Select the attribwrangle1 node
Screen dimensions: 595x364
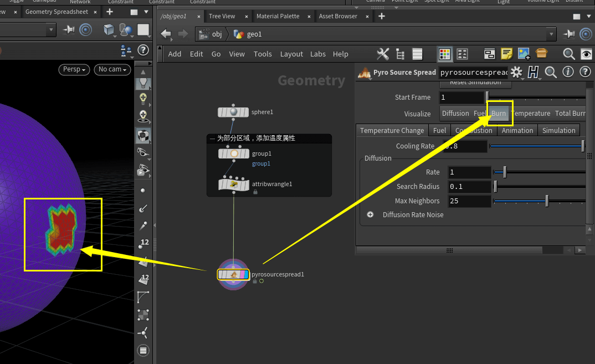pos(234,184)
